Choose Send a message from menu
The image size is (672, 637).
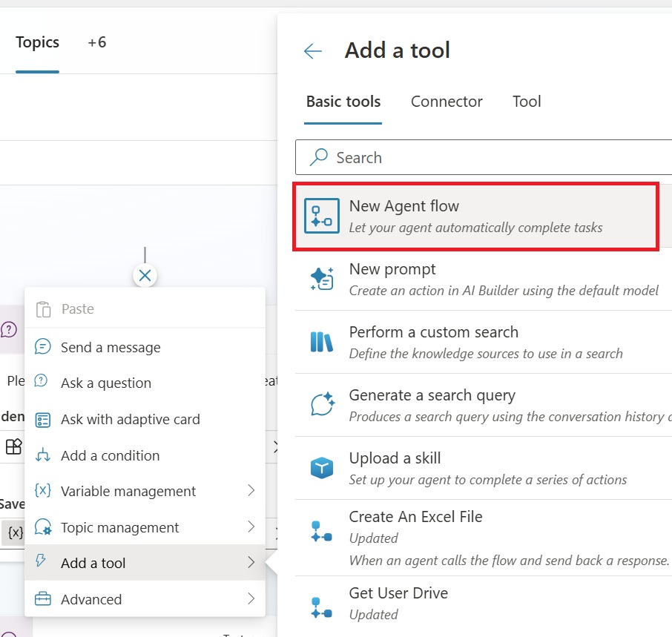[111, 347]
